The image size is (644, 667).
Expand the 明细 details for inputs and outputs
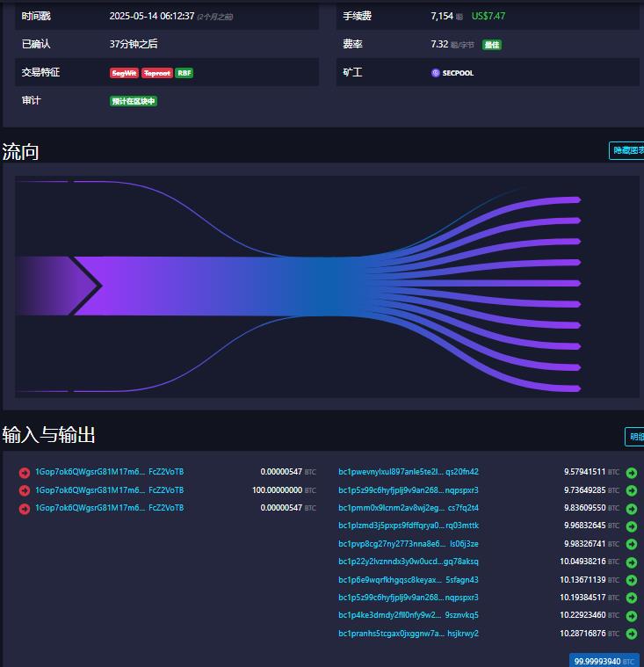pyautogui.click(x=634, y=437)
